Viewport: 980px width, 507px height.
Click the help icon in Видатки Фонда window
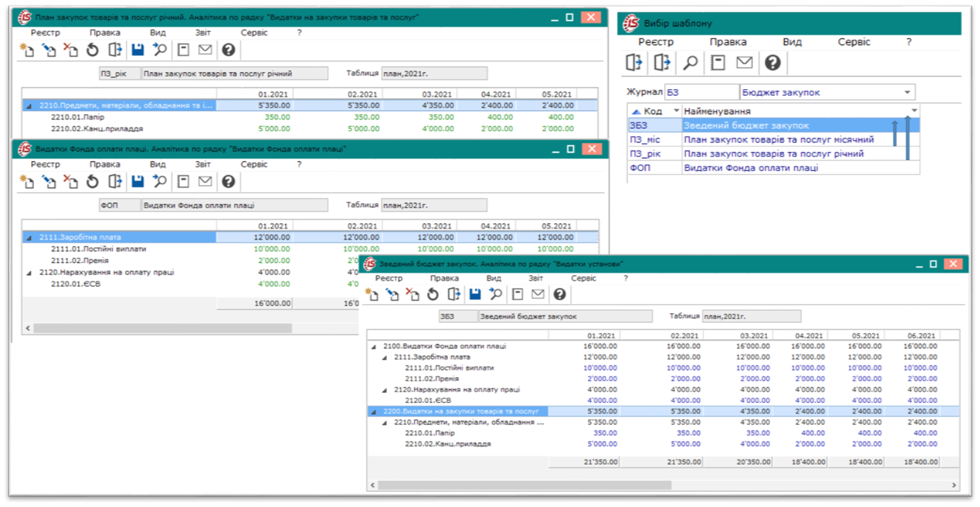228,181
